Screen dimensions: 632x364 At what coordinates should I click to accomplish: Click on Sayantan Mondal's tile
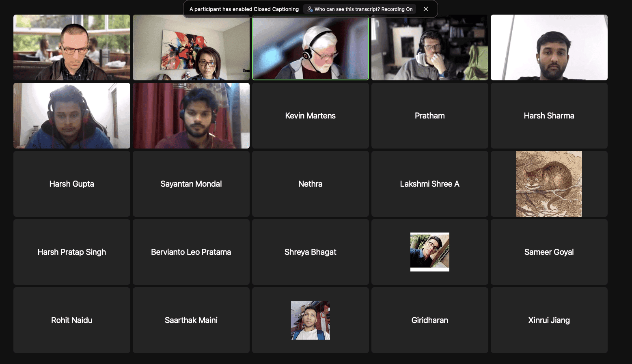click(x=191, y=184)
